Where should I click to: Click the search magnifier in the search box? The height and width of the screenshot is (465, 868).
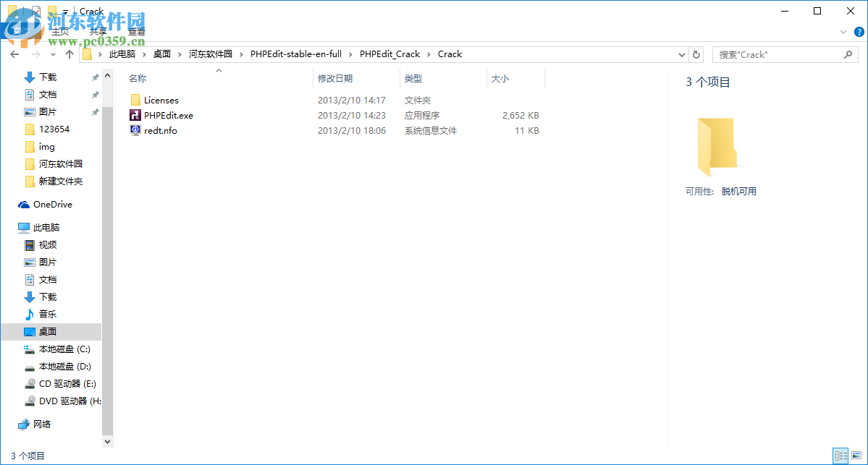point(848,54)
